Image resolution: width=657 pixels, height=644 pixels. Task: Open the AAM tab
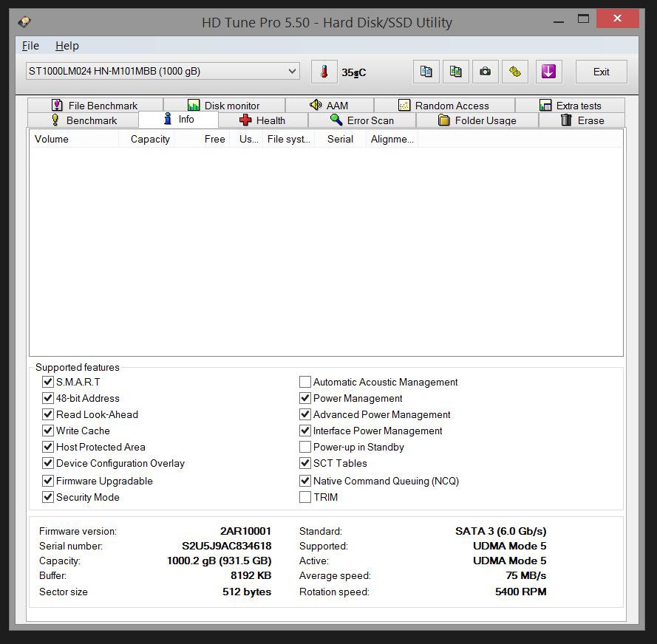coord(330,105)
